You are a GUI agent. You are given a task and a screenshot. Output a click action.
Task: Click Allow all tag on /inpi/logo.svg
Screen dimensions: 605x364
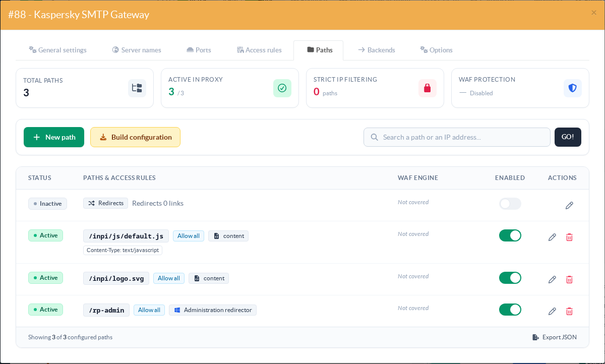169,278
